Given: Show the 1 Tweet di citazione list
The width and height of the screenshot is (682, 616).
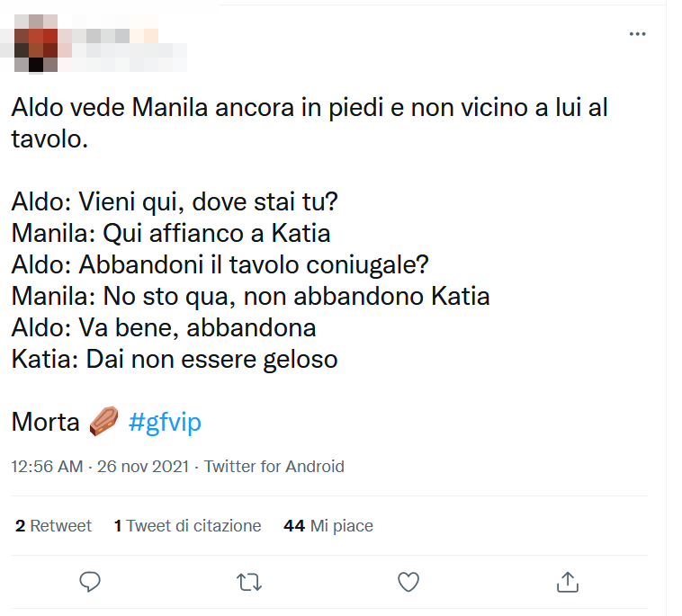Looking at the screenshot, I should click(187, 526).
